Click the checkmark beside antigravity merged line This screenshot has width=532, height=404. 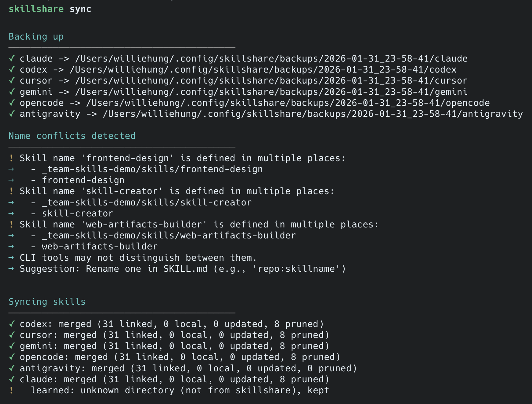(12, 368)
